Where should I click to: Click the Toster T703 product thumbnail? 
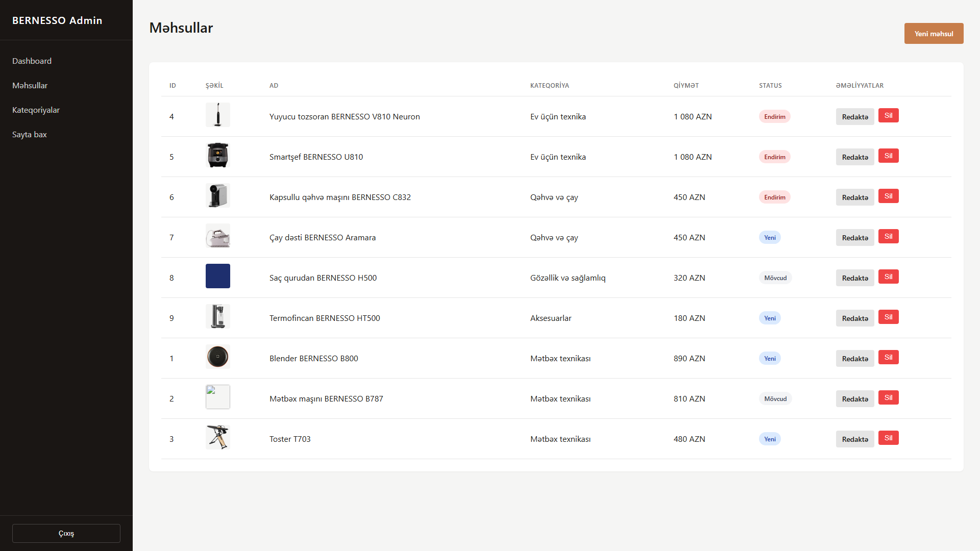(x=218, y=437)
